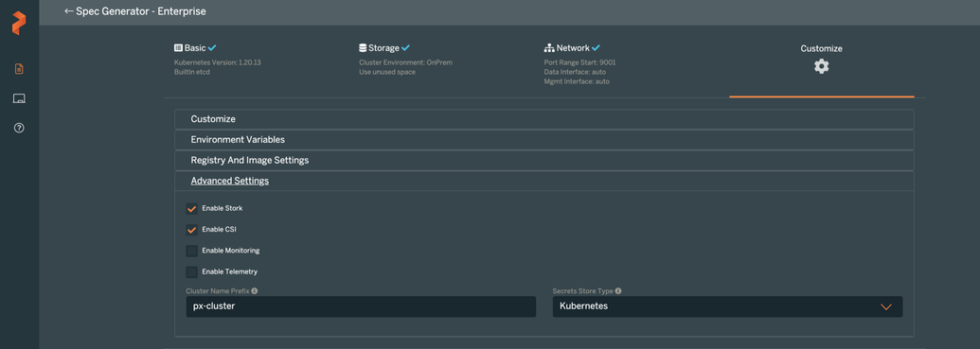Click the Port Range Start: 9001 text
Screen dimensions: 980x349
[x=580, y=63]
